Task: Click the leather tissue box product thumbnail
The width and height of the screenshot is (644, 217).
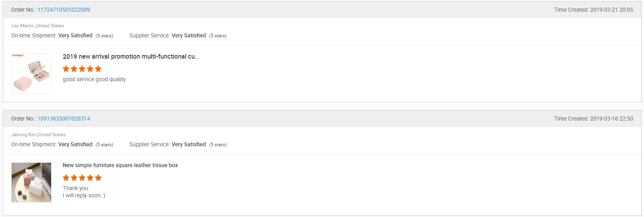Action: pos(31,182)
